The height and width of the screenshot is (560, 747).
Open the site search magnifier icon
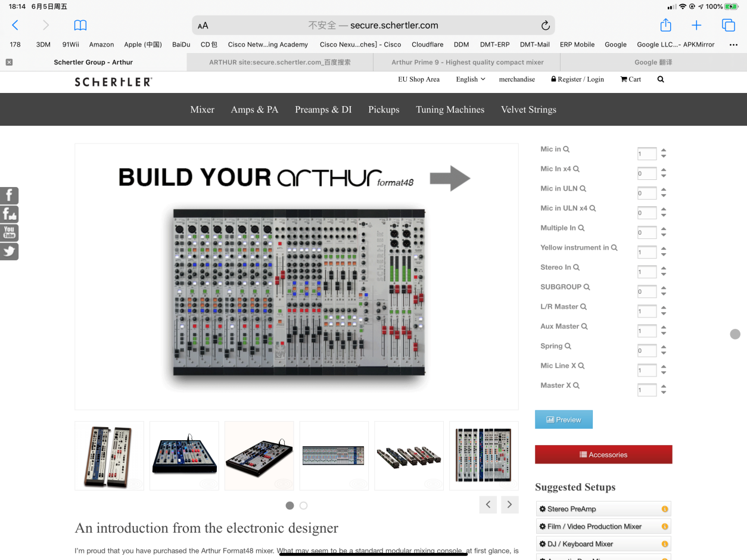point(661,79)
